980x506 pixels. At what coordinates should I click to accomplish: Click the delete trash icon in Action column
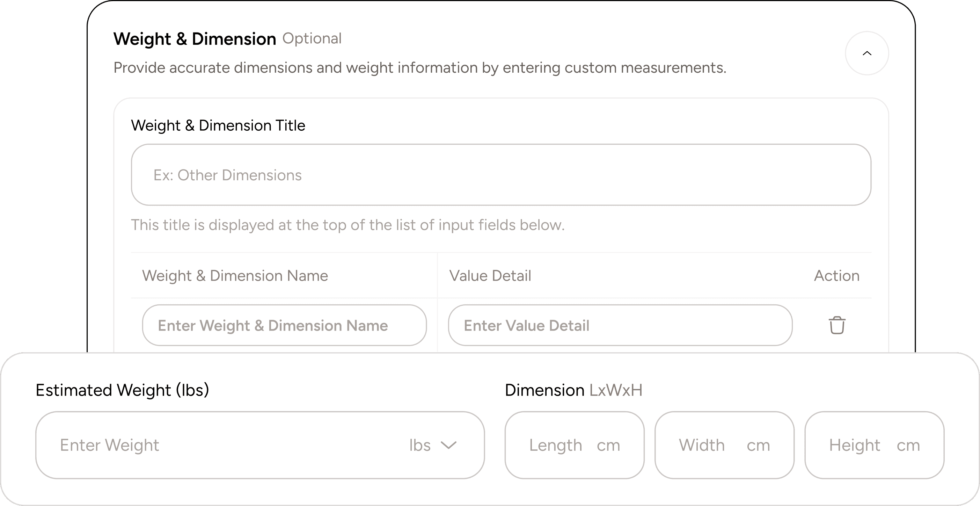pos(837,325)
